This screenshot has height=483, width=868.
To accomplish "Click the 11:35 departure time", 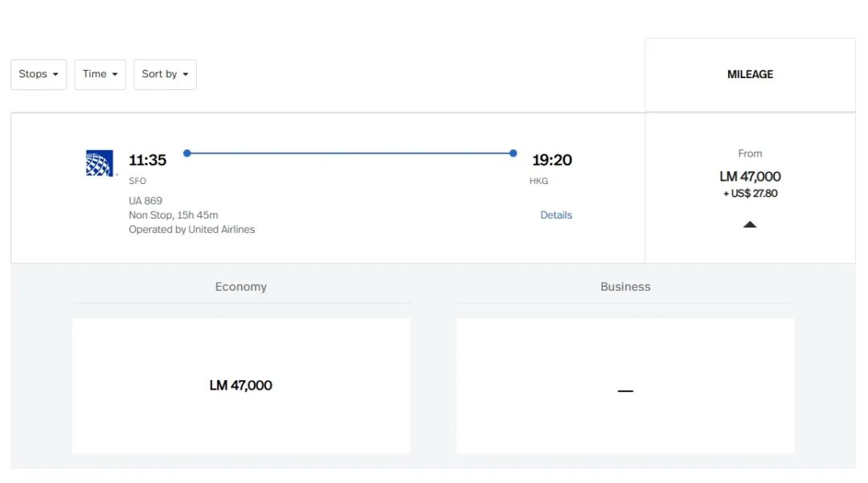I will pyautogui.click(x=148, y=160).
